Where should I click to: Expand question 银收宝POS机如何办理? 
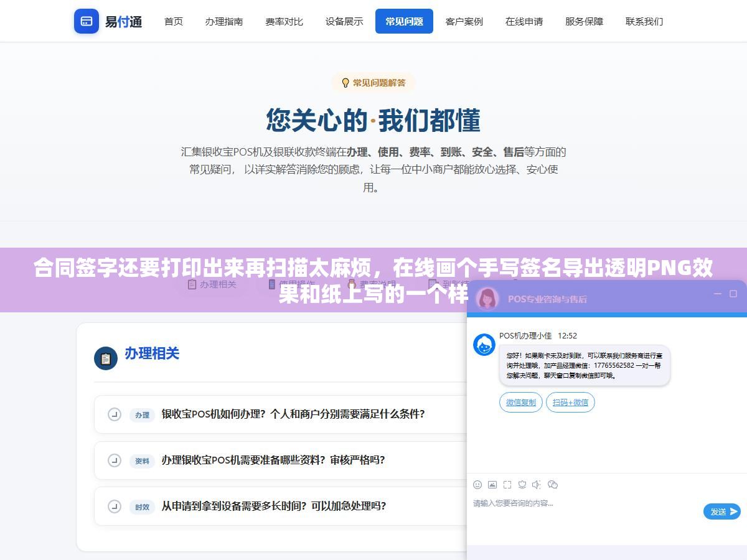click(x=281, y=414)
